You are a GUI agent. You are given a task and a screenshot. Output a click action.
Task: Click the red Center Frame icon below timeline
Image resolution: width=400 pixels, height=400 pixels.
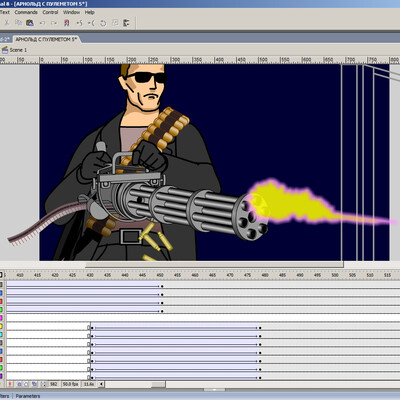coord(10,384)
